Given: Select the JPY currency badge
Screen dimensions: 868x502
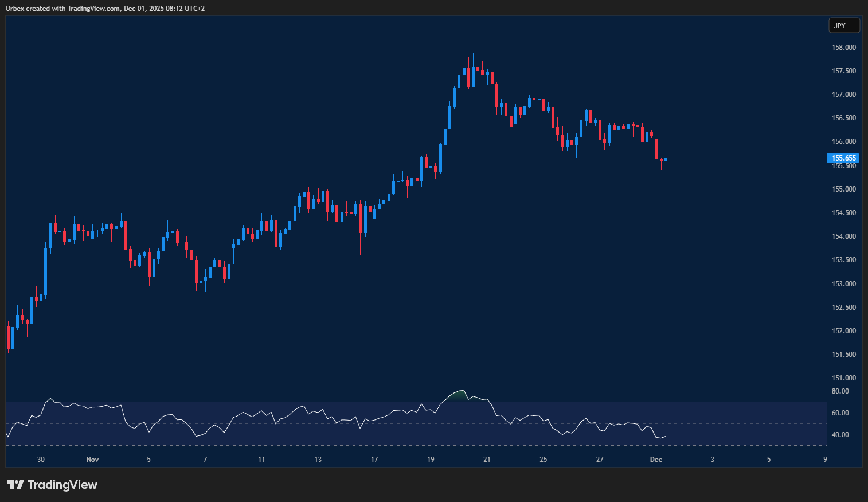Looking at the screenshot, I should coord(844,25).
